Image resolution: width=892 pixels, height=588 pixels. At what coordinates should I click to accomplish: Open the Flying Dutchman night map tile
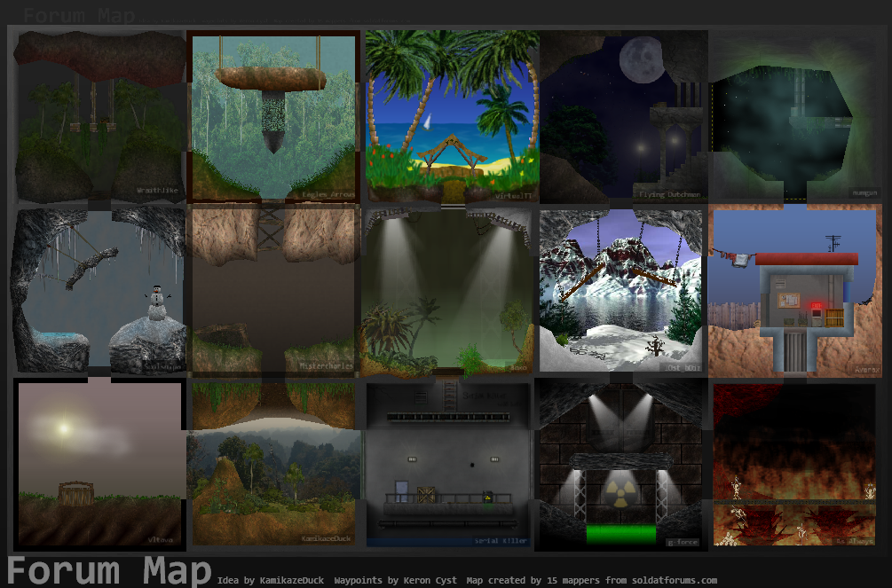623,115
